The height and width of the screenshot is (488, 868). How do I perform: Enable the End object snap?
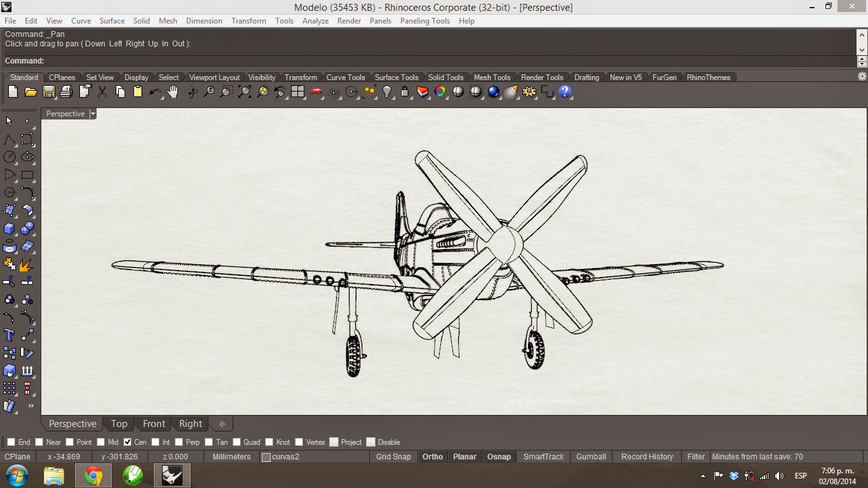[x=10, y=442]
